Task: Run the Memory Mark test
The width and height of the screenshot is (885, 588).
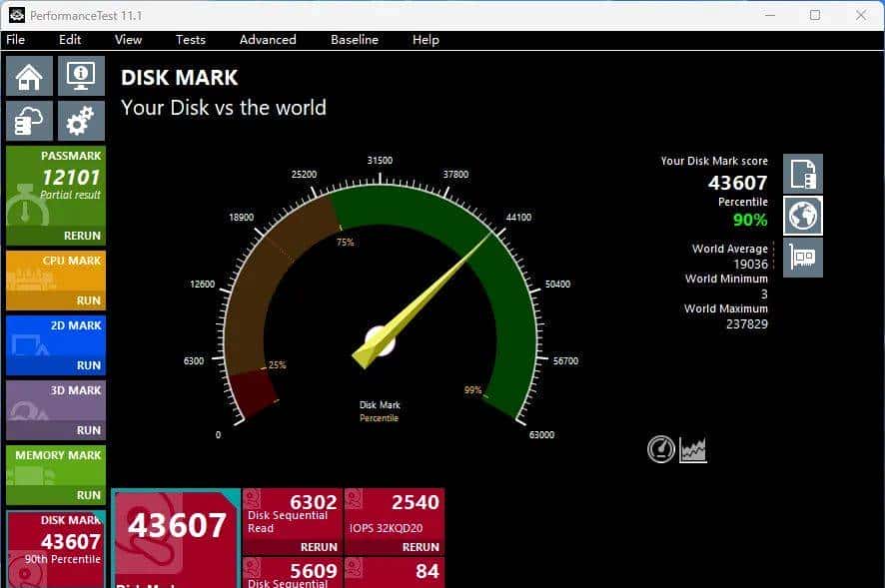Action: [89, 495]
